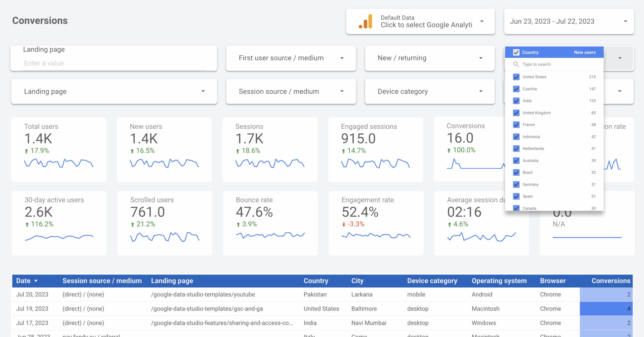
Task: Sort table by the Conversions column header
Action: pos(611,281)
